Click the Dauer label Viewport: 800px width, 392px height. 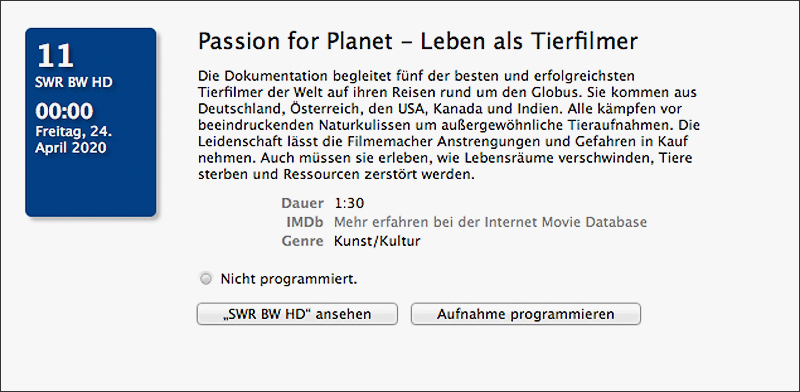pos(302,203)
